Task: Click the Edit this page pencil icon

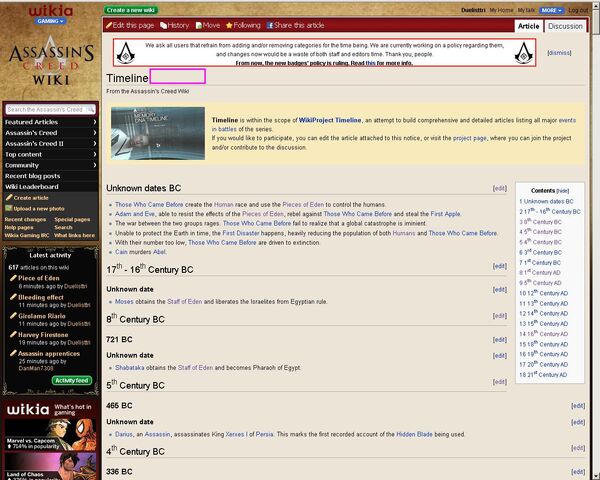Action: click(x=109, y=26)
